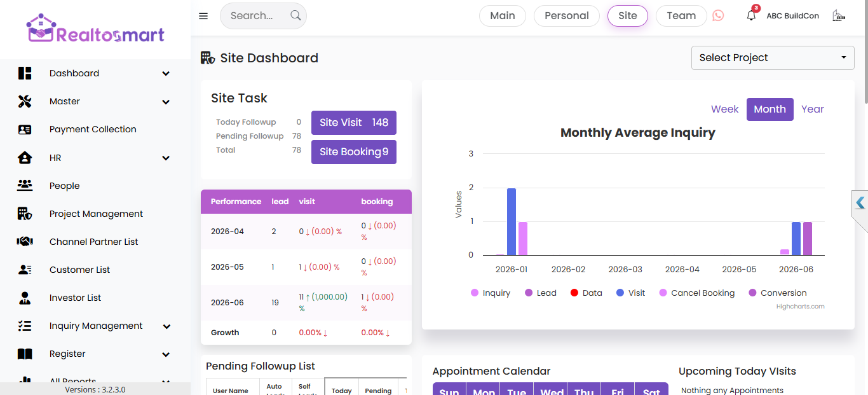
Task: Open the notifications bell
Action: [751, 16]
